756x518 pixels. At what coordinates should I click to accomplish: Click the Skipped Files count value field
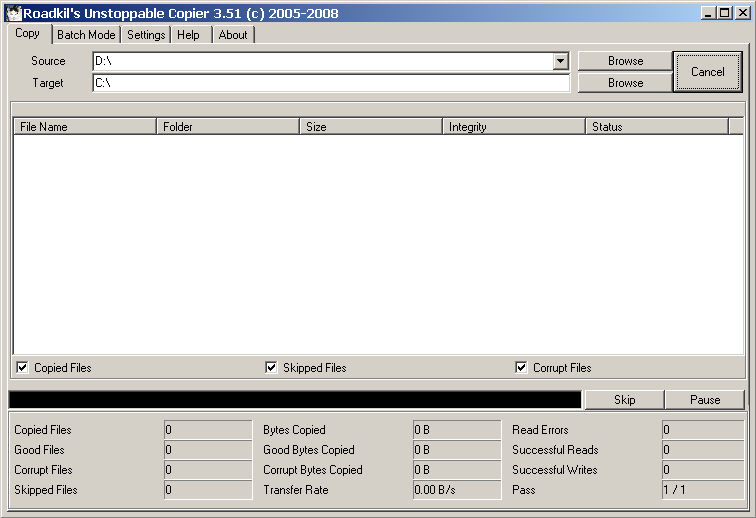(x=208, y=490)
